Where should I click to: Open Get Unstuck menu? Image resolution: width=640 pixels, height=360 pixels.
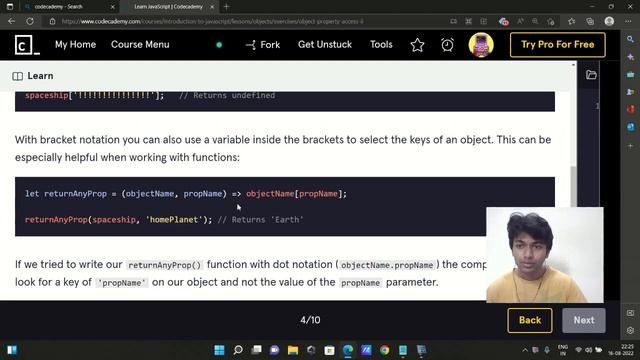(x=325, y=44)
